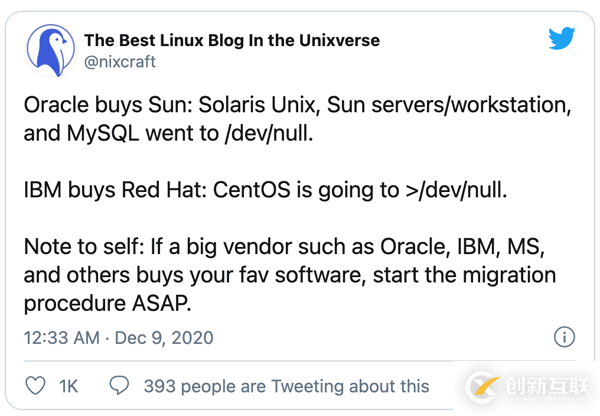Click the @nixcraft handle

[120, 61]
